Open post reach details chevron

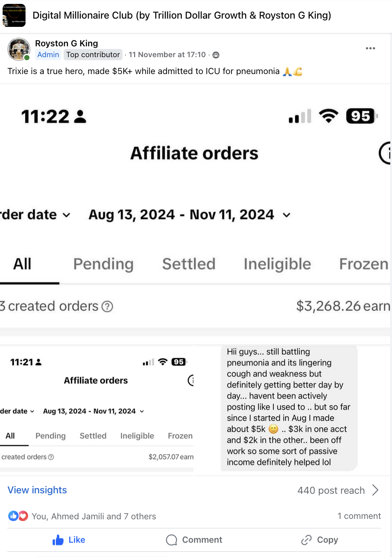tap(375, 490)
